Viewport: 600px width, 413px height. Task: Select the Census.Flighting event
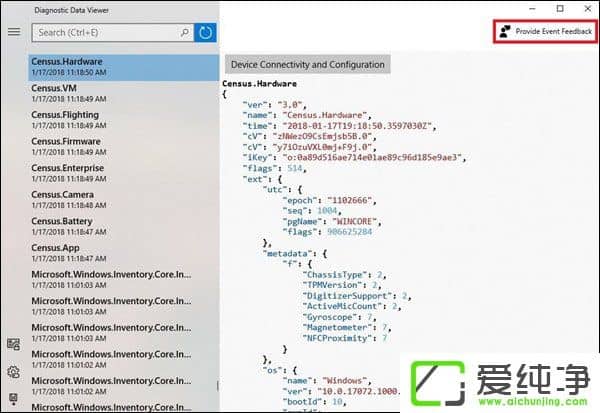(x=124, y=120)
